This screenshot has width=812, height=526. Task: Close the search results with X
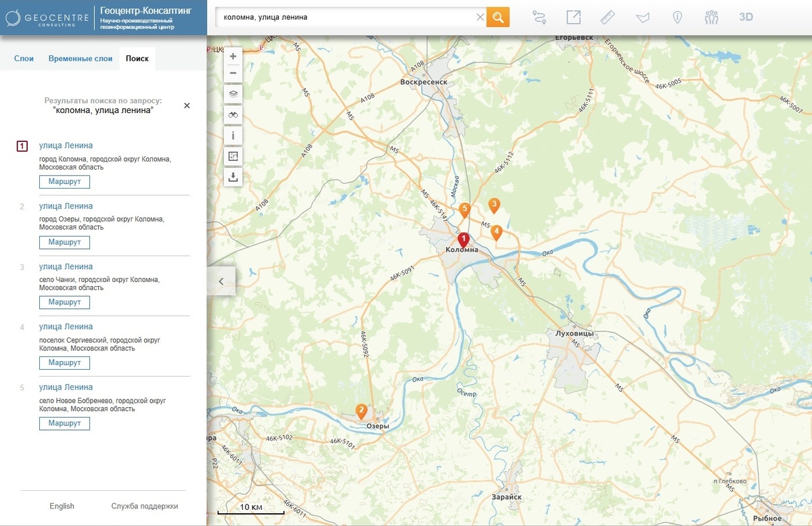(x=187, y=105)
